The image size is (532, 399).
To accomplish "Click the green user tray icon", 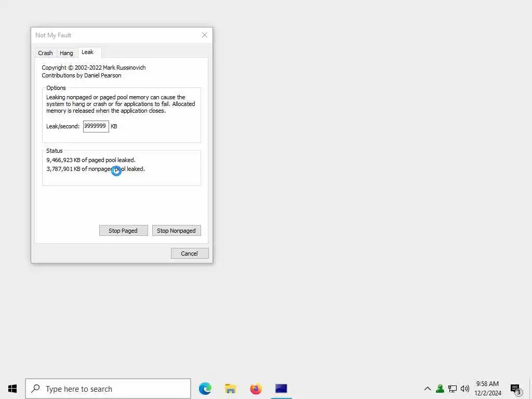I will (440, 389).
